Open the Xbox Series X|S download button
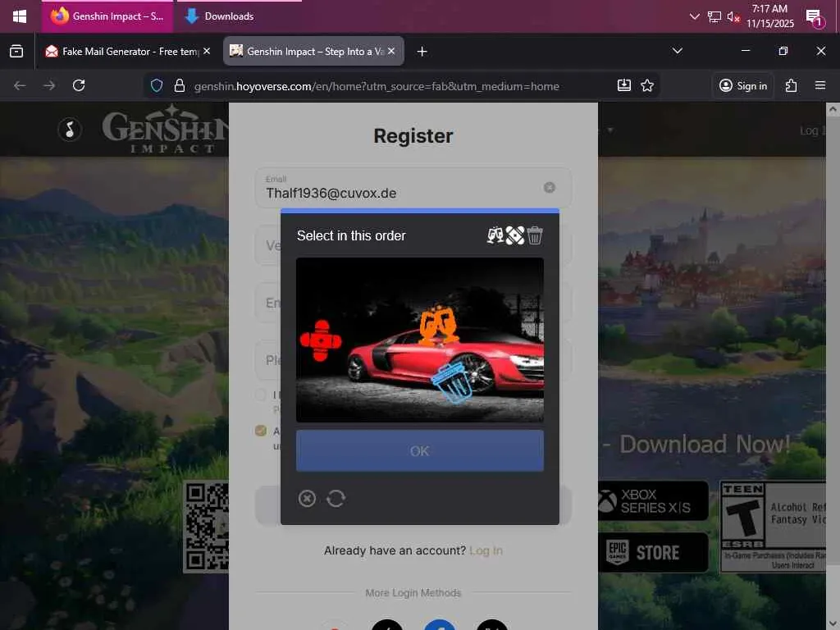This screenshot has width=840, height=630. (653, 501)
